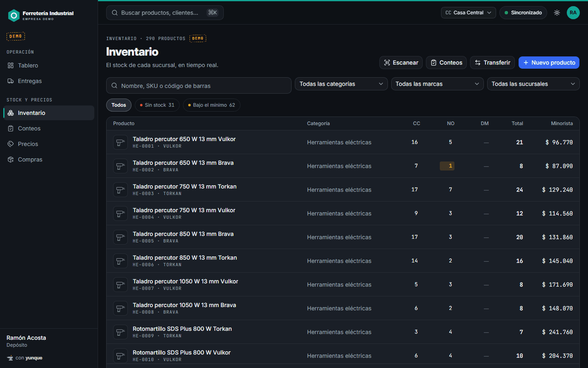Image resolution: width=588 pixels, height=368 pixels.
Task: Filter by Sin stock 31 chip
Action: (157, 105)
